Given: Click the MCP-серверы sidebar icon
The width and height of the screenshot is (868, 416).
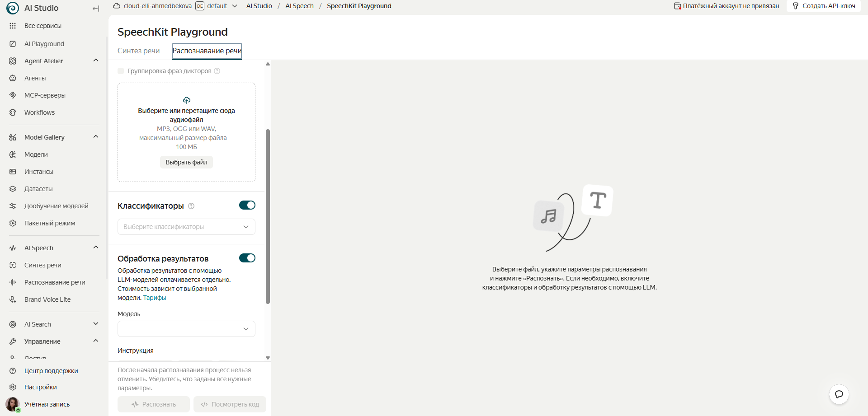Looking at the screenshot, I should coord(13,95).
